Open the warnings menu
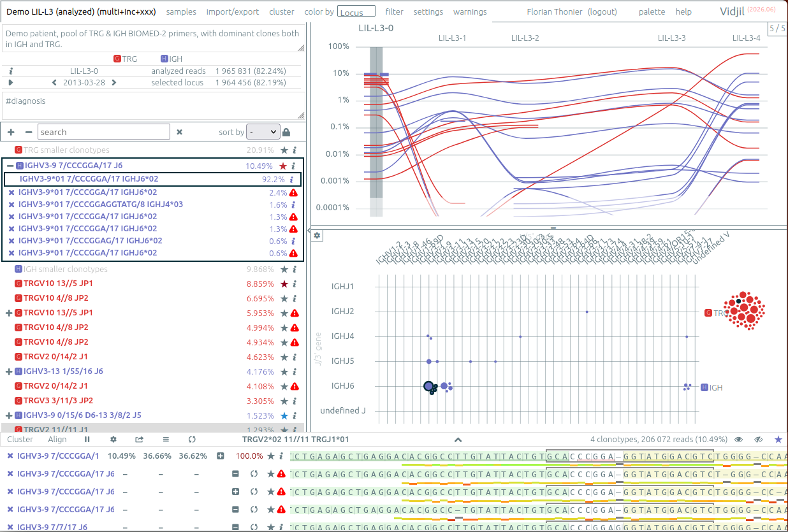The width and height of the screenshot is (788, 532). point(470,11)
